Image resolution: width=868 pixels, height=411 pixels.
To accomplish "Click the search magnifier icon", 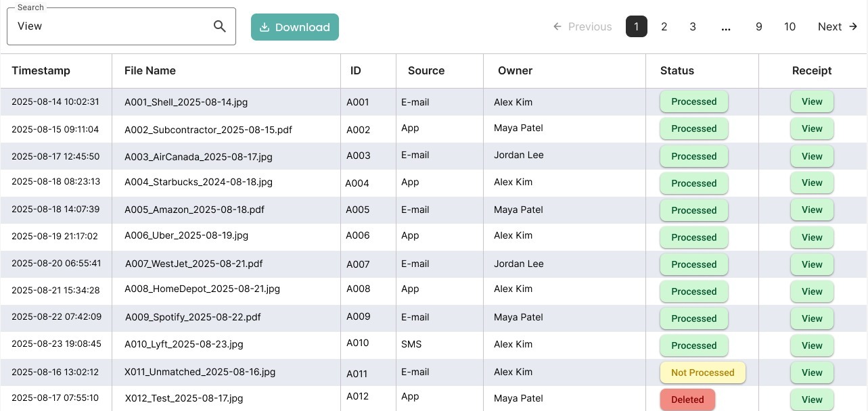I will 219,26.
